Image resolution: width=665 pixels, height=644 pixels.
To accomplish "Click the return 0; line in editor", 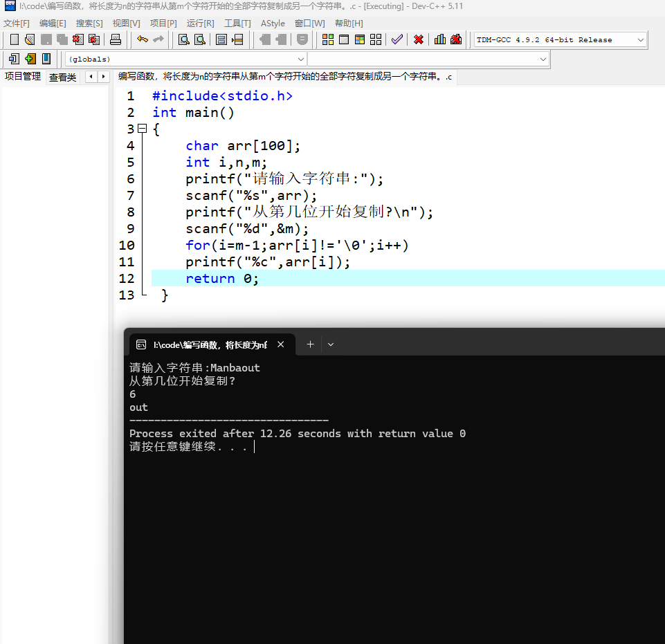I will [222, 279].
